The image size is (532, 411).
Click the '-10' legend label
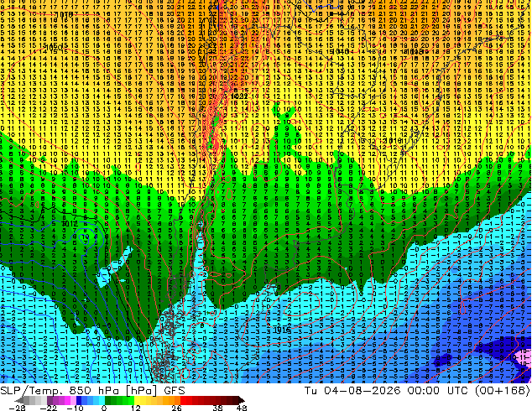[x=76, y=408]
